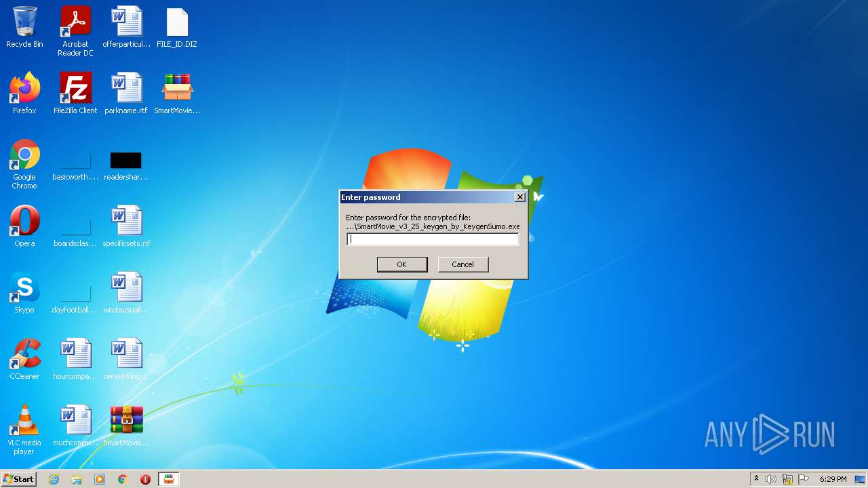
Task: Click the 6:29 PM taskbar clock
Action: click(x=833, y=479)
